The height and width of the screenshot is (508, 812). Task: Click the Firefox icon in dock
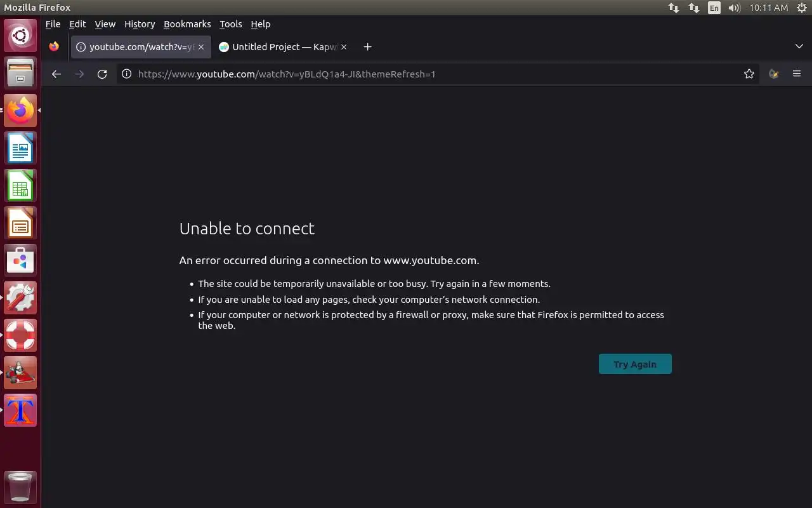pos(20,110)
